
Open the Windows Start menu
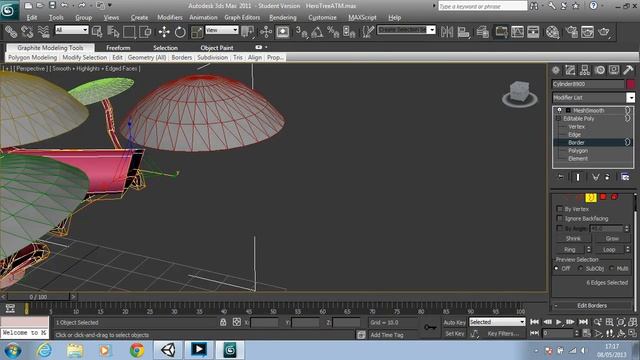click(x=13, y=350)
